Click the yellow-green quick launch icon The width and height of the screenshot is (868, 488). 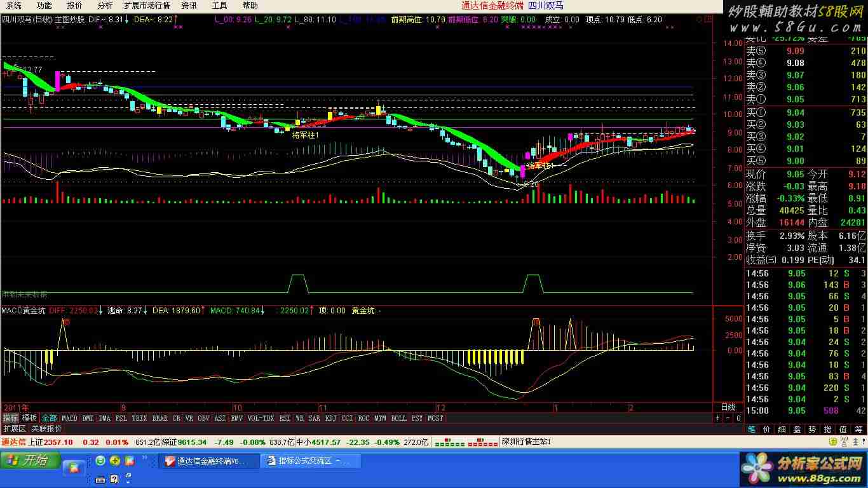114,460
